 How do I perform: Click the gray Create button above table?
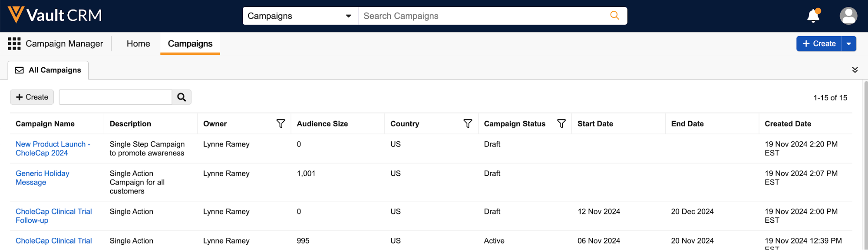[x=32, y=97]
